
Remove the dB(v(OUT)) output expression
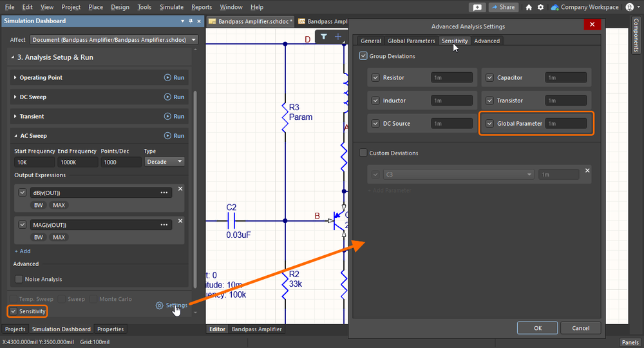[x=180, y=189]
